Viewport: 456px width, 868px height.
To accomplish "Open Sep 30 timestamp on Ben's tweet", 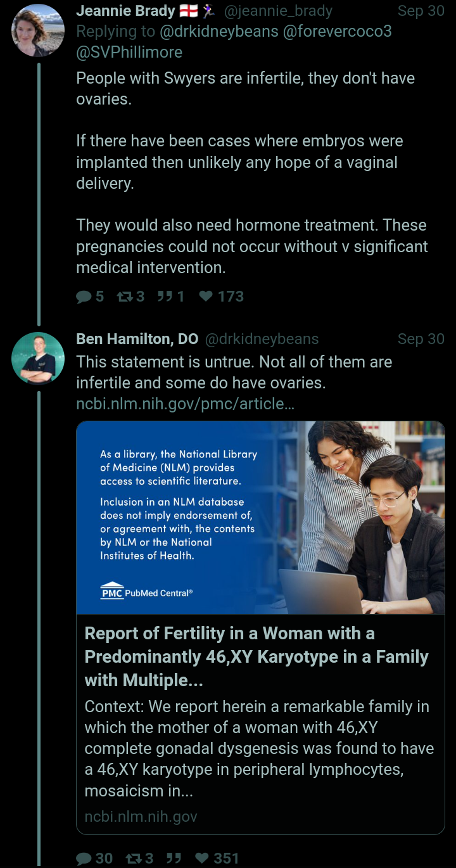I will [421, 339].
